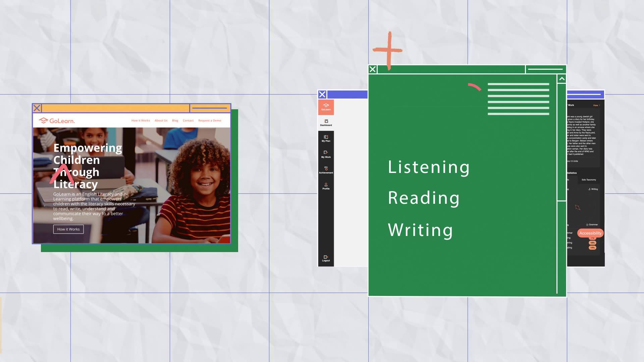Screen dimensions: 644x362
Task: Open Profile from the sidebar
Action: point(326,186)
